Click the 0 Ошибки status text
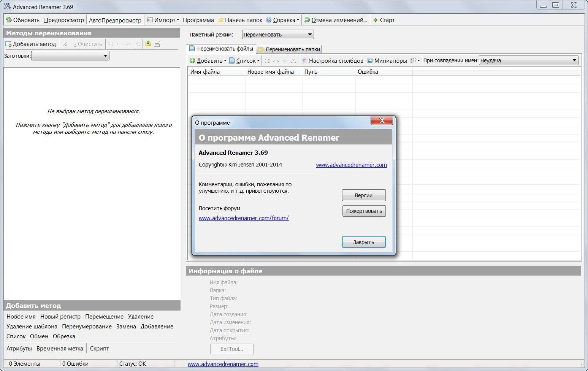Viewport: 588px width, 371px height. tap(75, 364)
